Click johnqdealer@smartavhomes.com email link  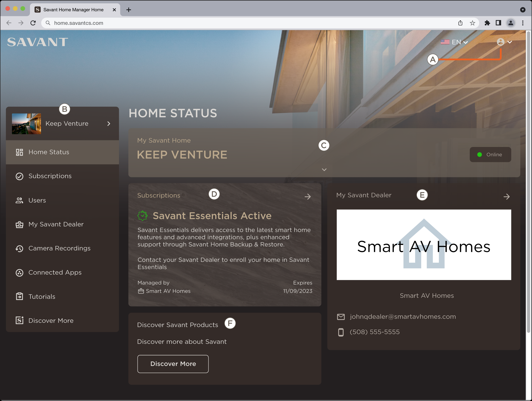(403, 317)
